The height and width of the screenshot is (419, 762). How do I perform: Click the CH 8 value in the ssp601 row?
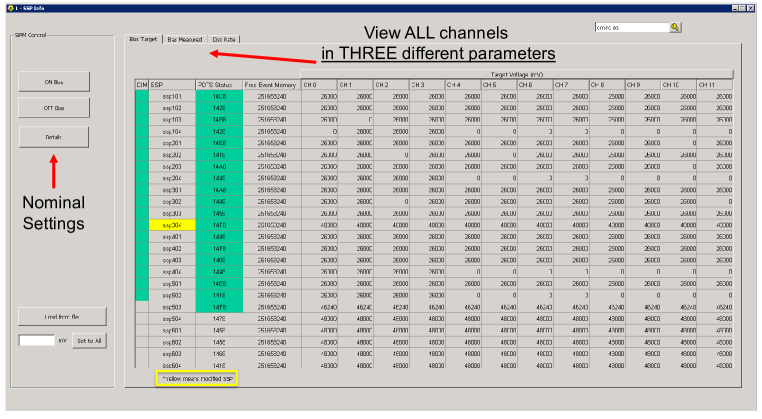tap(607, 331)
